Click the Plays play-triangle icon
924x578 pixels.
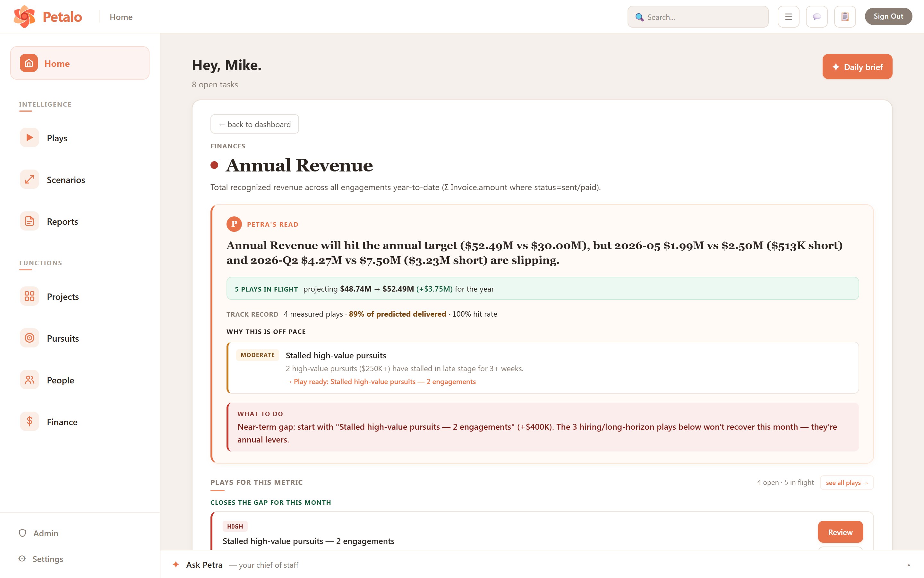tap(30, 138)
